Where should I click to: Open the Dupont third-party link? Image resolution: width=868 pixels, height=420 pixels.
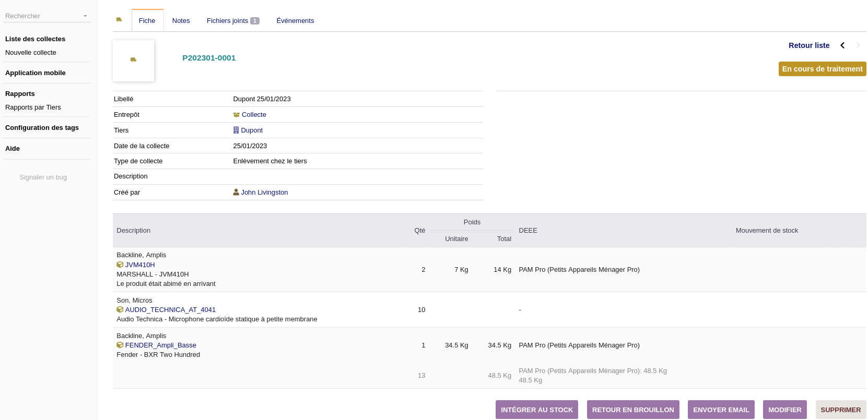pyautogui.click(x=252, y=130)
